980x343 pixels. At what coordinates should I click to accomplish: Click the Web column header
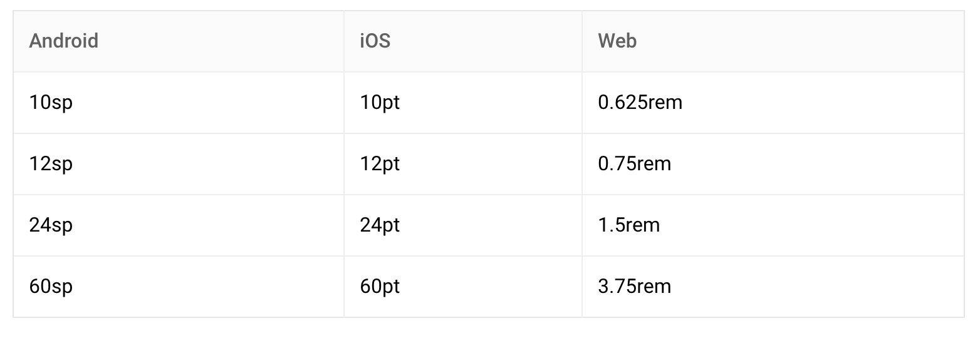[773, 41]
